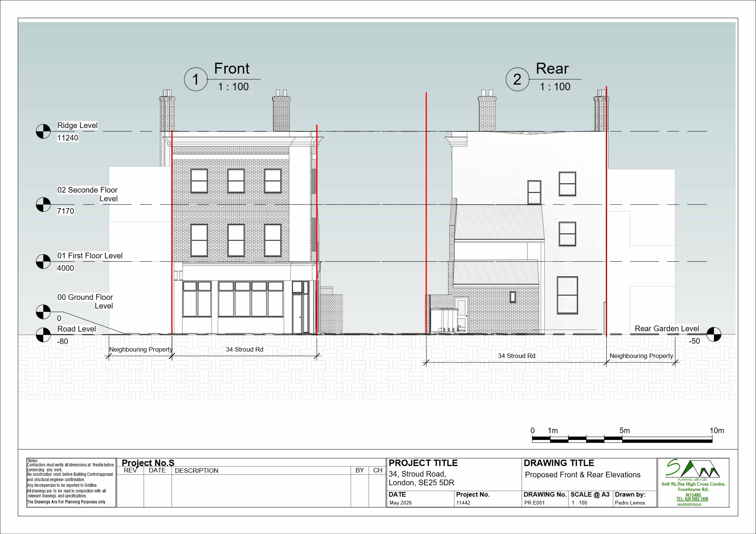Click the drawing number 'PR E001'
The image size is (756, 534).
(x=534, y=503)
